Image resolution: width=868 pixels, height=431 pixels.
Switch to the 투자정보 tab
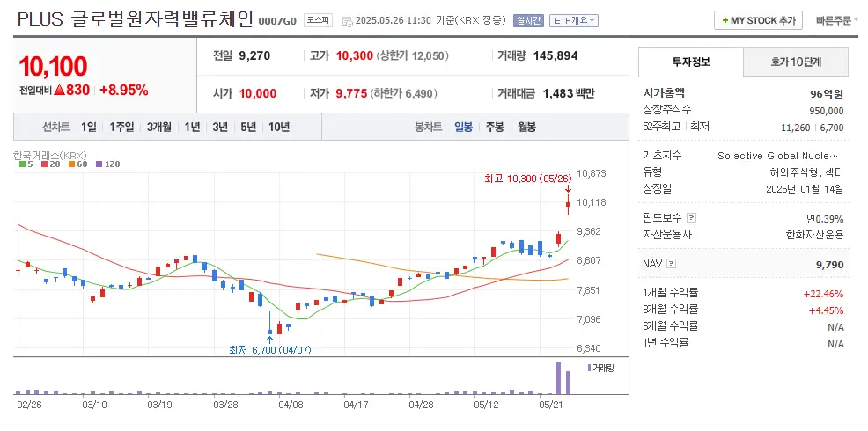coord(690,62)
